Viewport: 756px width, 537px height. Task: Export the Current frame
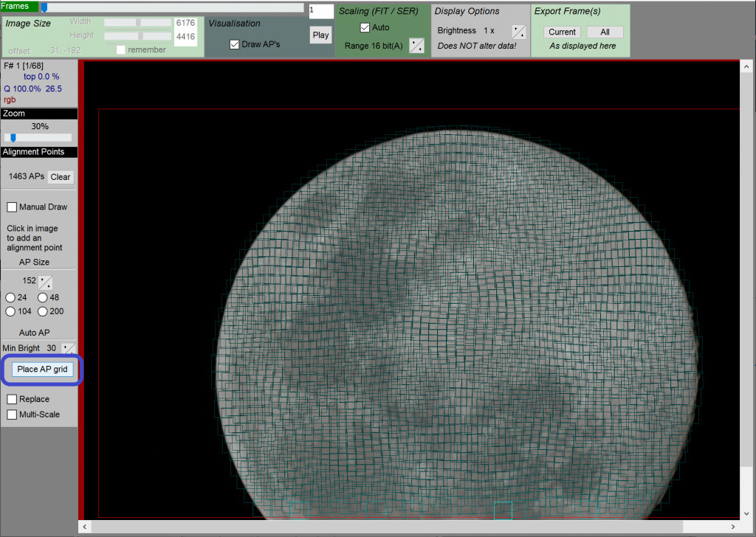coord(562,32)
